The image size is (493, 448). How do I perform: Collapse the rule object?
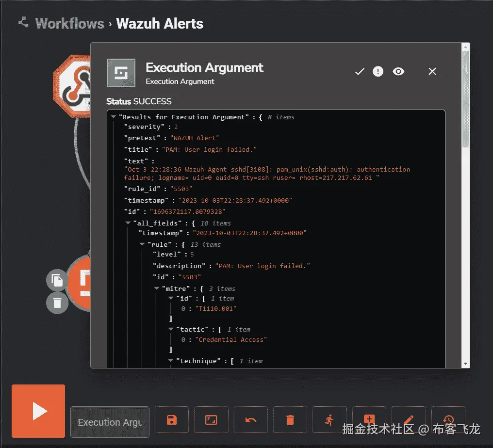142,244
